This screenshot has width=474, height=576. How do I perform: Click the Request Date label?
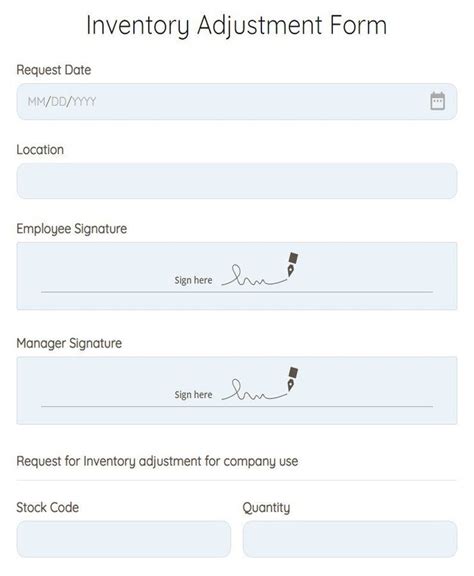pyautogui.click(x=54, y=70)
